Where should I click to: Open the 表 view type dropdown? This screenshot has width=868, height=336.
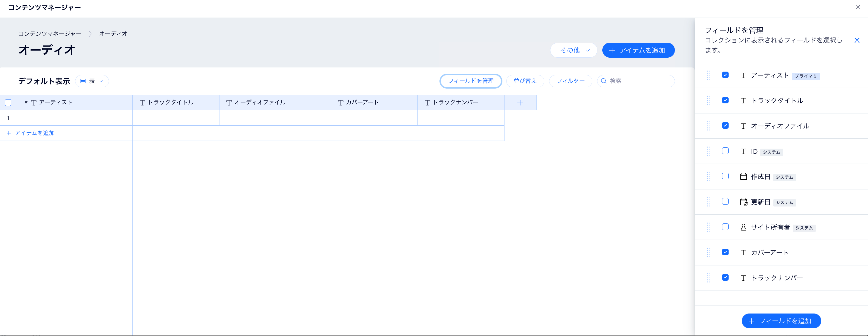(x=92, y=81)
